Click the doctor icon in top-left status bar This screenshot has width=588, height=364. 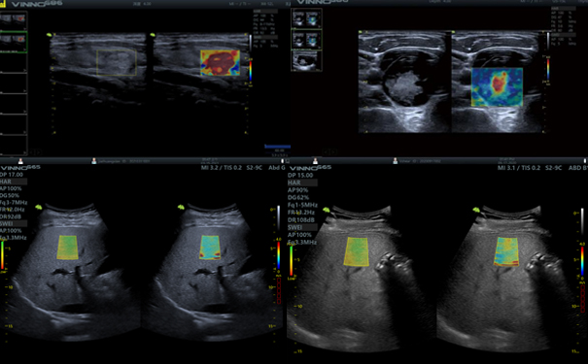tap(20, 161)
